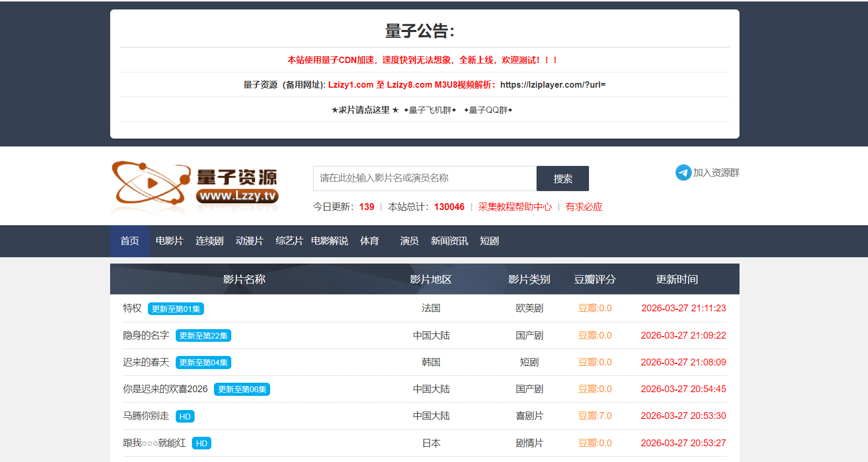The image size is (868, 462).
Task: Open the 综艺片 section
Action: (289, 241)
